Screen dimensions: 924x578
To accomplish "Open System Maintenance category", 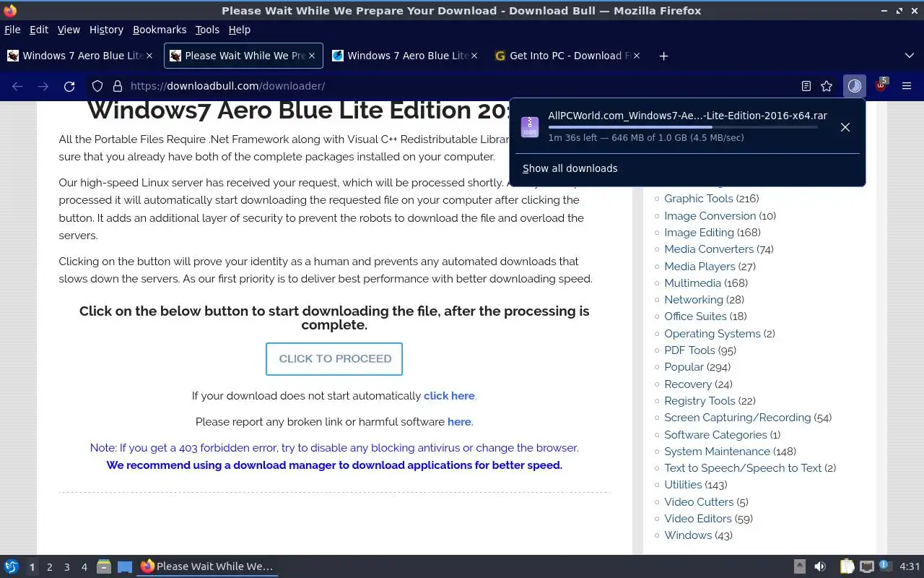I will 717,452.
